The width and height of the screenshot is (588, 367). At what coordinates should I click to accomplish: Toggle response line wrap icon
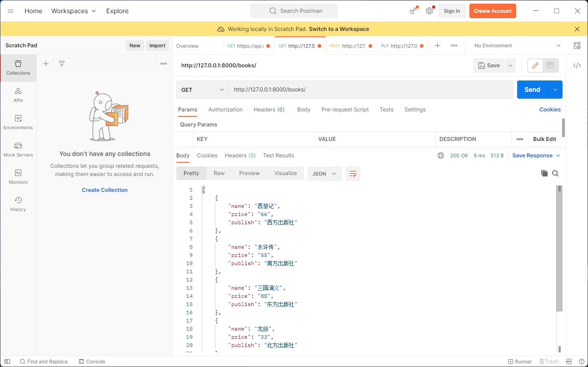point(353,174)
